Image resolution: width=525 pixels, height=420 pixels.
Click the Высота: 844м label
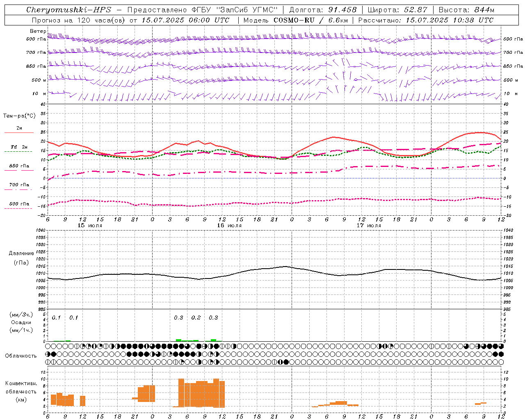(x=466, y=10)
